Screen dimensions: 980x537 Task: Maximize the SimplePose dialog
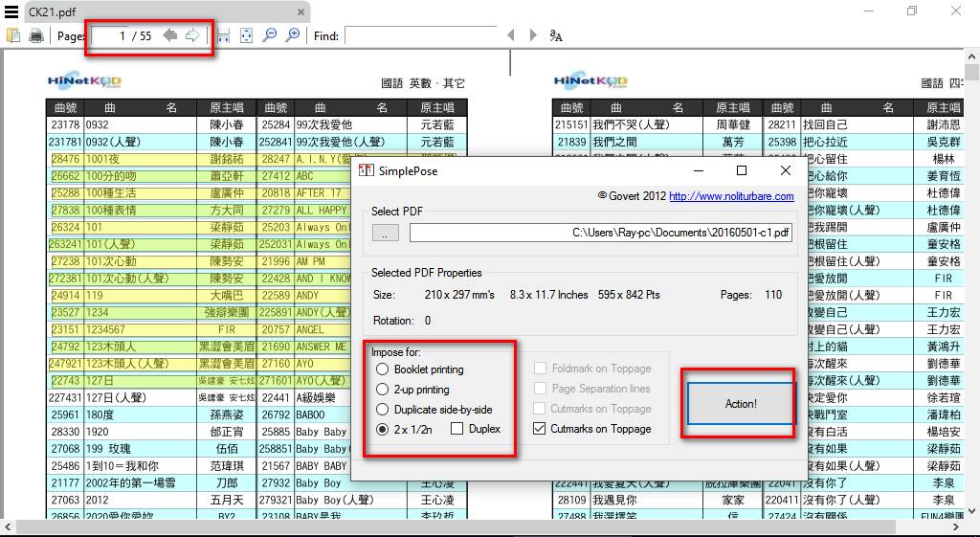pos(742,170)
